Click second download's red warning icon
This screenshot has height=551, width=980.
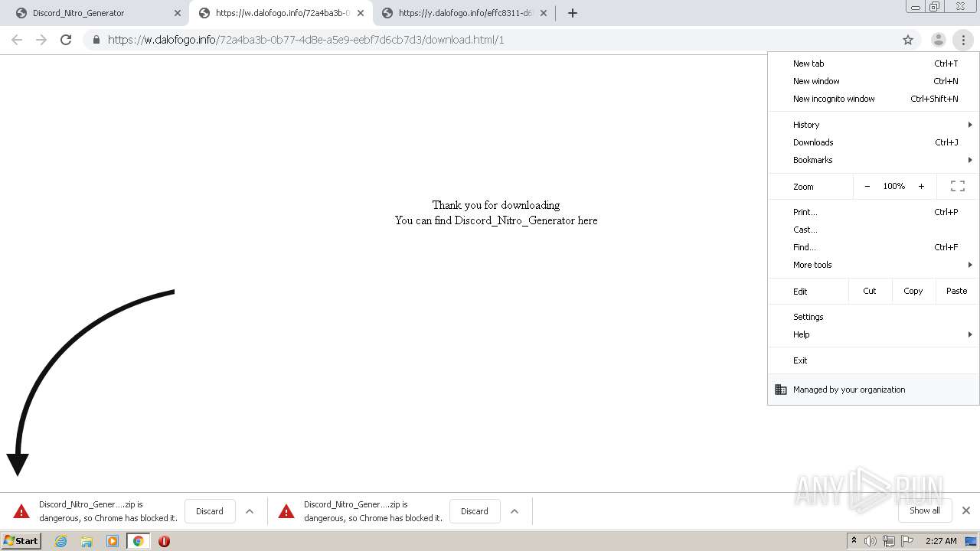click(x=286, y=511)
